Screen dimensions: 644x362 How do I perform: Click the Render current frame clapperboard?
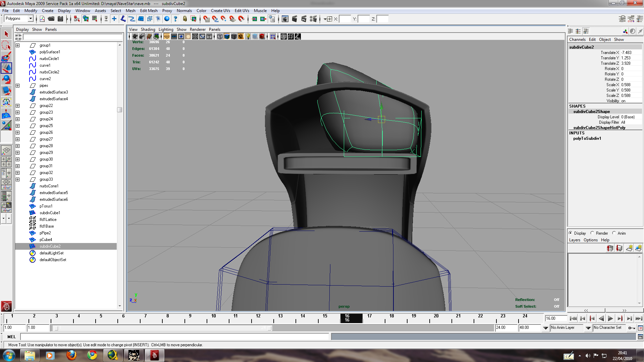pos(294,19)
